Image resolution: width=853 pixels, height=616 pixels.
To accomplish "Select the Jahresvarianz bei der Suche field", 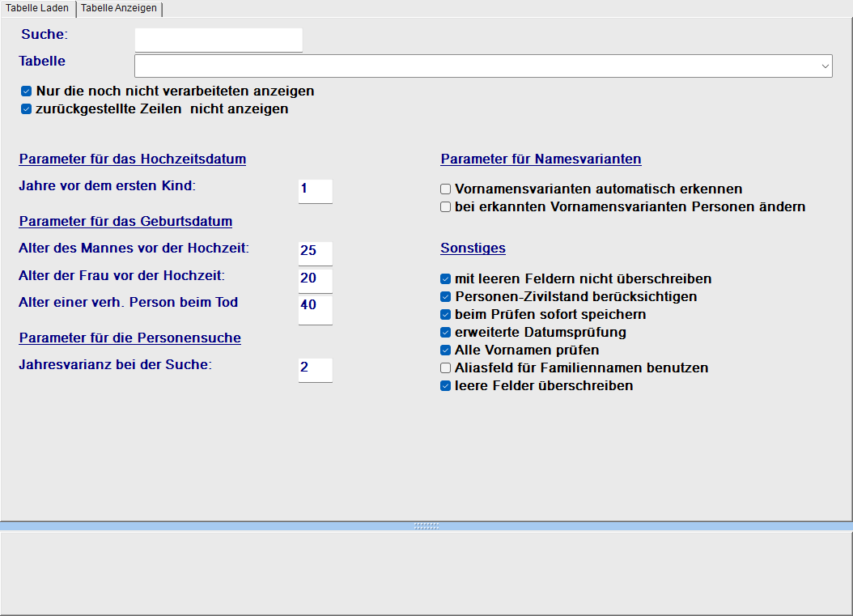I will click(315, 369).
